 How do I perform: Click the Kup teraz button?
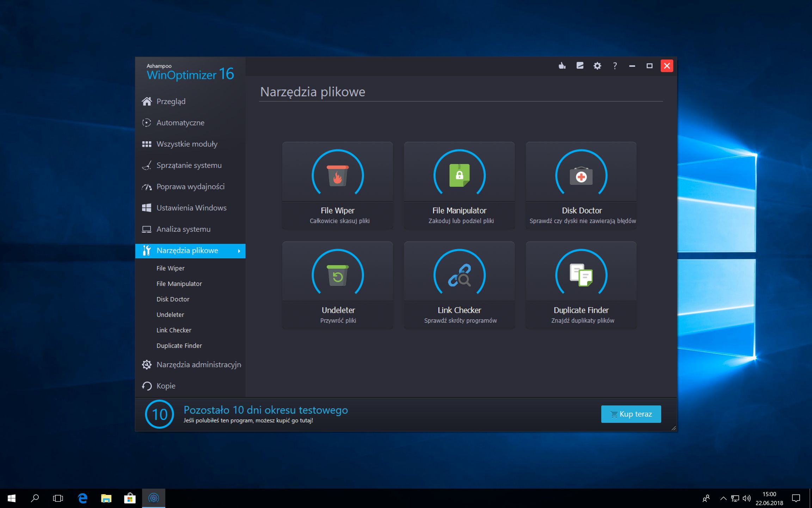631,414
